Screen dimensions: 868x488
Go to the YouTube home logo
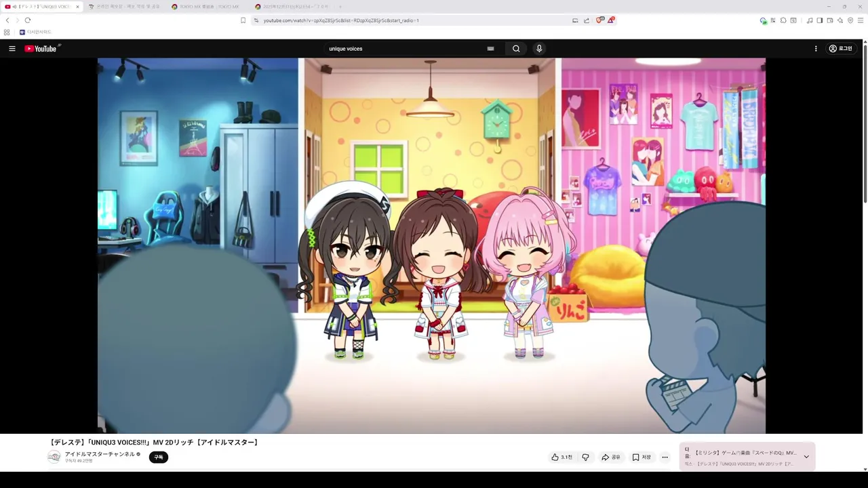41,49
